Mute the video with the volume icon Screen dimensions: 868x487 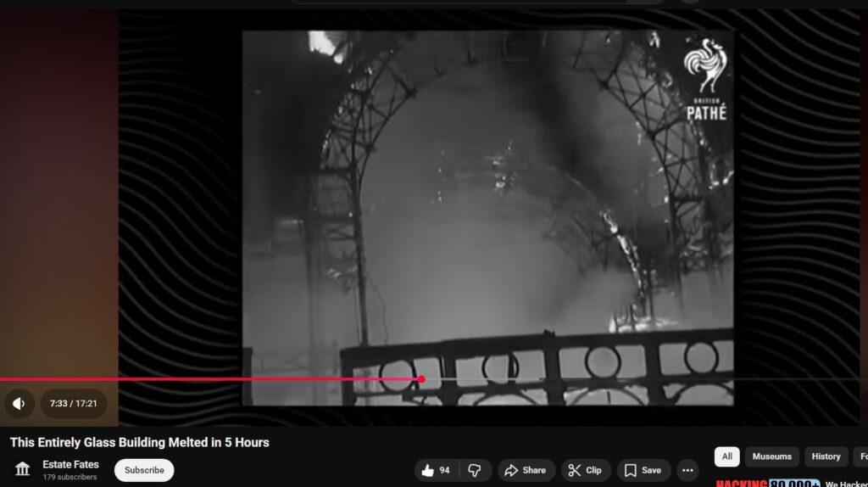click(19, 404)
